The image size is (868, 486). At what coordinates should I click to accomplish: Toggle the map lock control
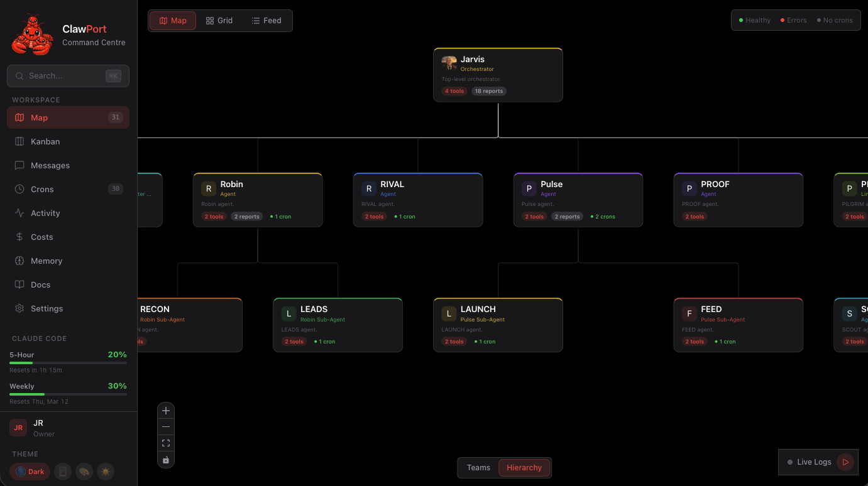click(166, 460)
